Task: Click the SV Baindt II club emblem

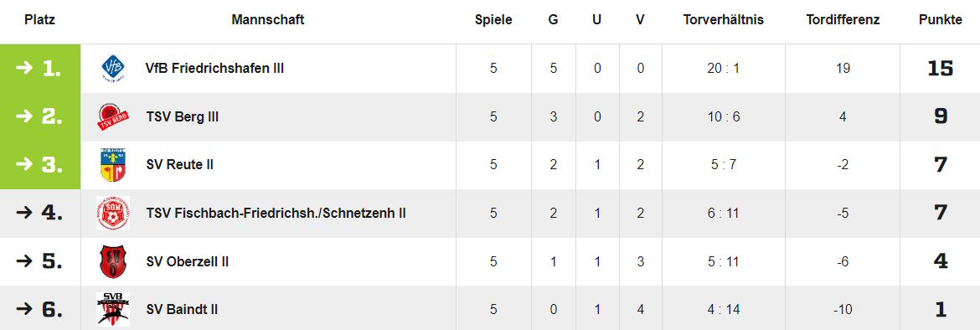Action: (x=113, y=309)
